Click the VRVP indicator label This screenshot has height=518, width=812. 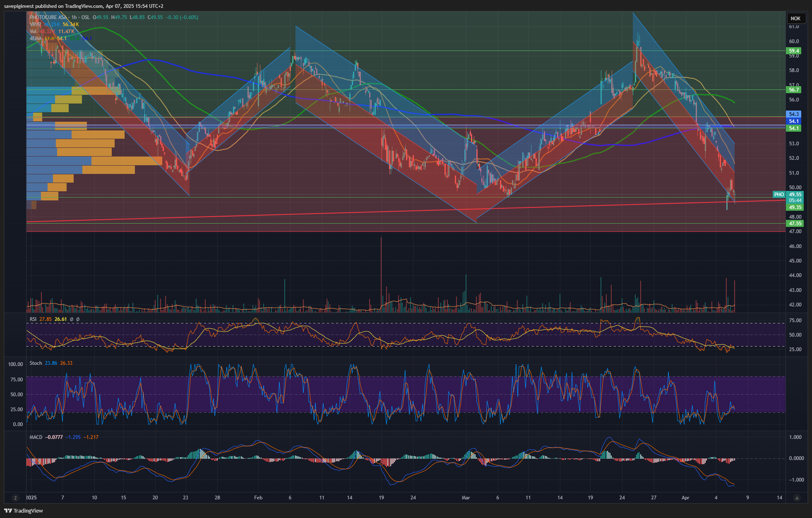[35, 24]
